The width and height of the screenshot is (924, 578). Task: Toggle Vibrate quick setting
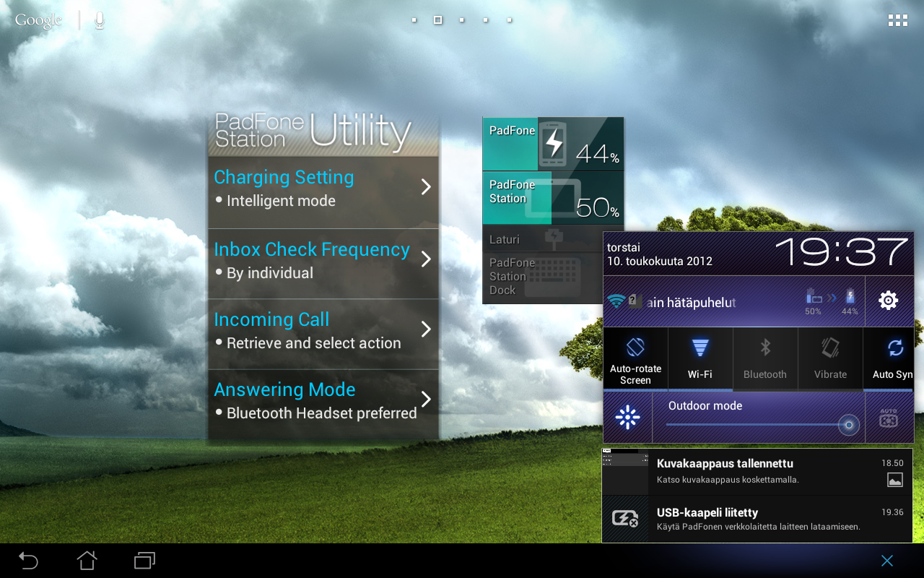click(x=830, y=359)
